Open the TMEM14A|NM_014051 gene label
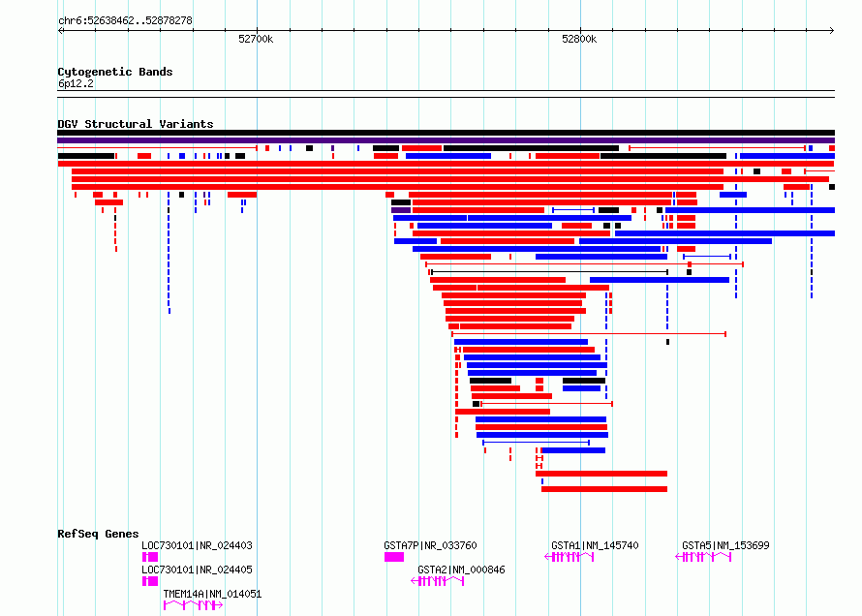This screenshot has width=862, height=616. pos(212,594)
